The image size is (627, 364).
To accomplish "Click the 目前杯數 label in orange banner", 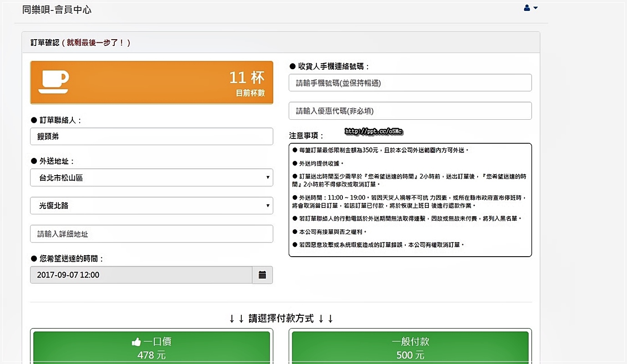I will coord(250,93).
